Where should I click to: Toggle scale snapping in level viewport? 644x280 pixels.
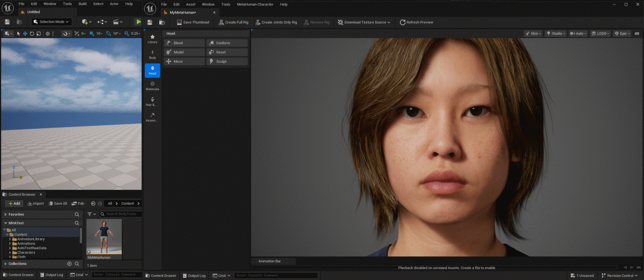127,34
